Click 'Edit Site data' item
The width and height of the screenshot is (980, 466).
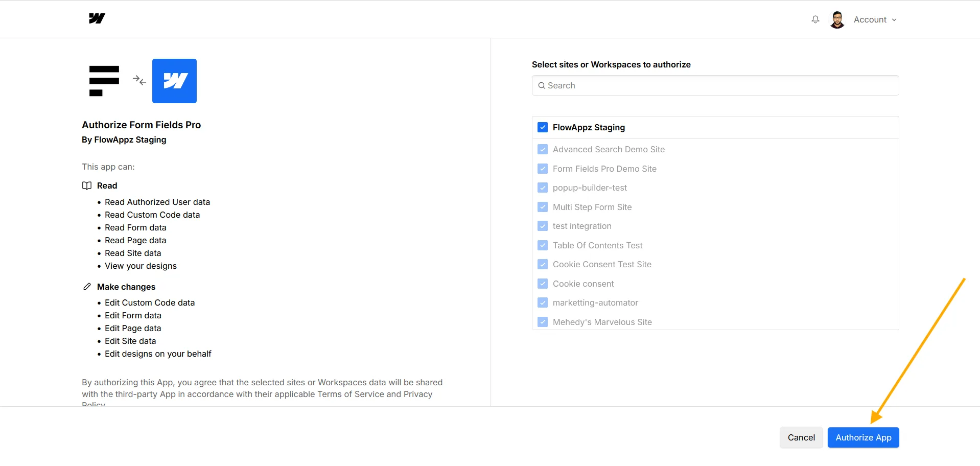[130, 341]
